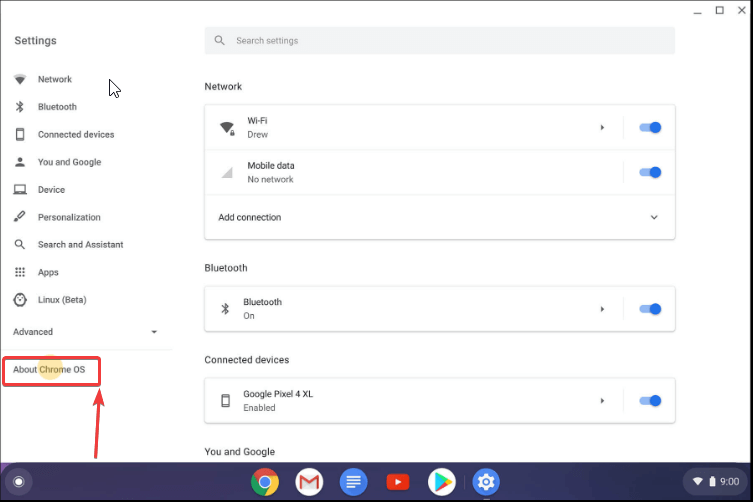Click the Wi-Fi locked signal icon in Network card

click(x=227, y=128)
